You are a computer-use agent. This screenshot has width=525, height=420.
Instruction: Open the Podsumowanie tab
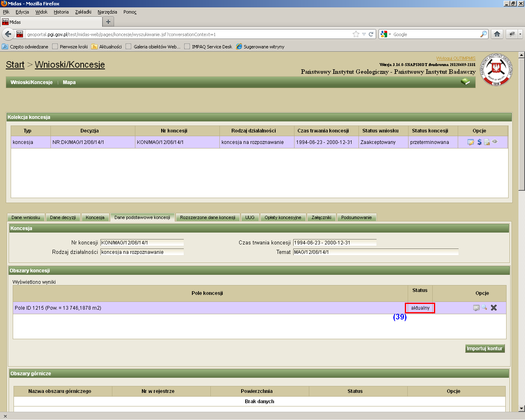pyautogui.click(x=356, y=217)
